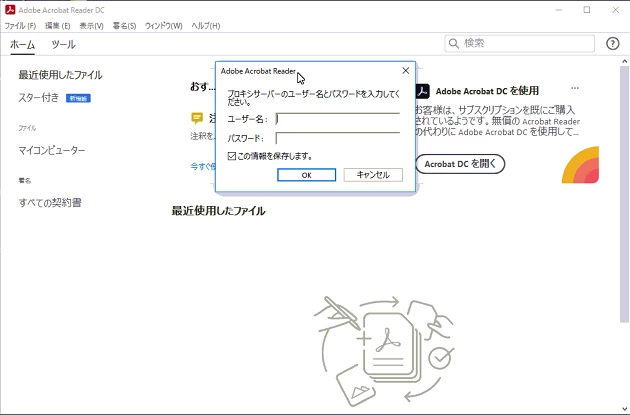This screenshot has height=415, width=630.
Task: Click the 検索 search box
Action: (520, 43)
